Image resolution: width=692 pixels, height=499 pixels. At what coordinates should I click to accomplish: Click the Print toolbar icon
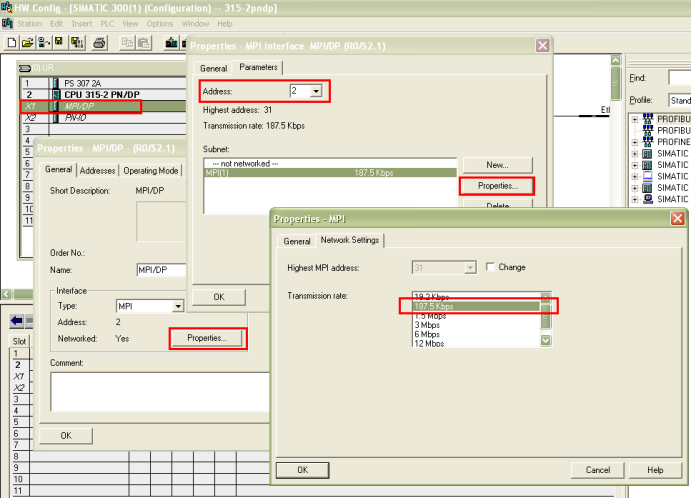[99, 43]
